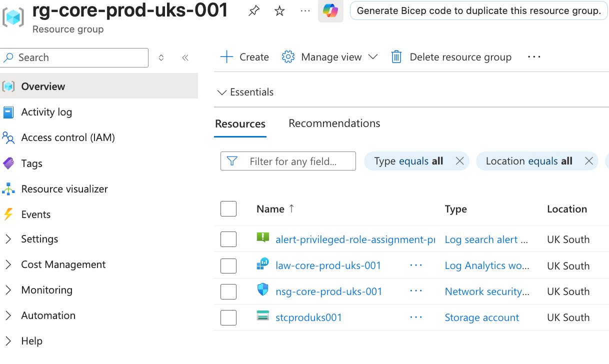Remove the Type equals all filter

pos(459,161)
